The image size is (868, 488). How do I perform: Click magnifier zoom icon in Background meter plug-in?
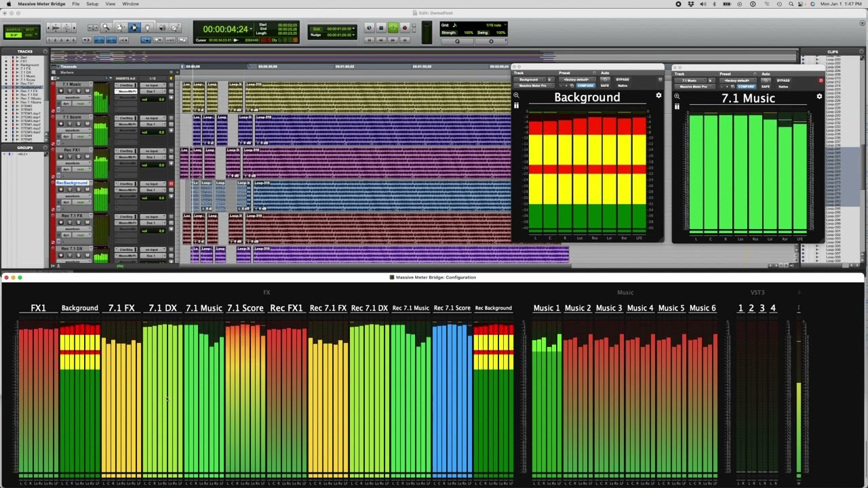(516, 96)
